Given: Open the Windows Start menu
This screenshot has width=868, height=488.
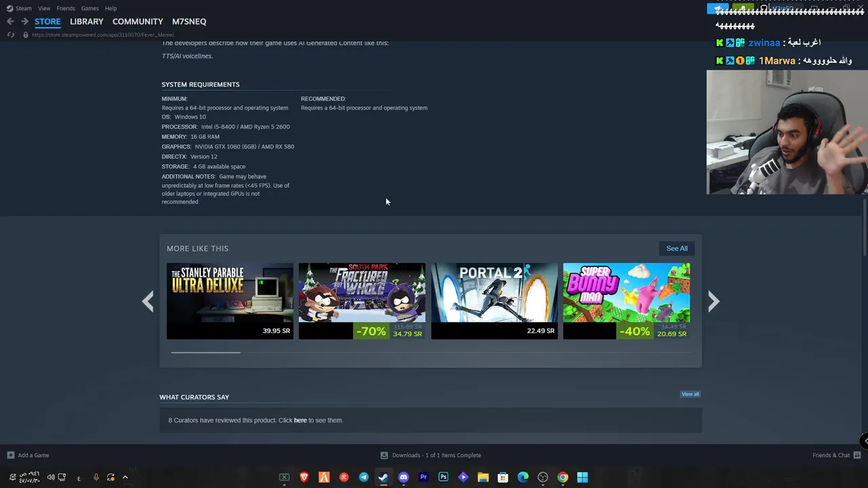Looking at the screenshot, I should pos(583,477).
